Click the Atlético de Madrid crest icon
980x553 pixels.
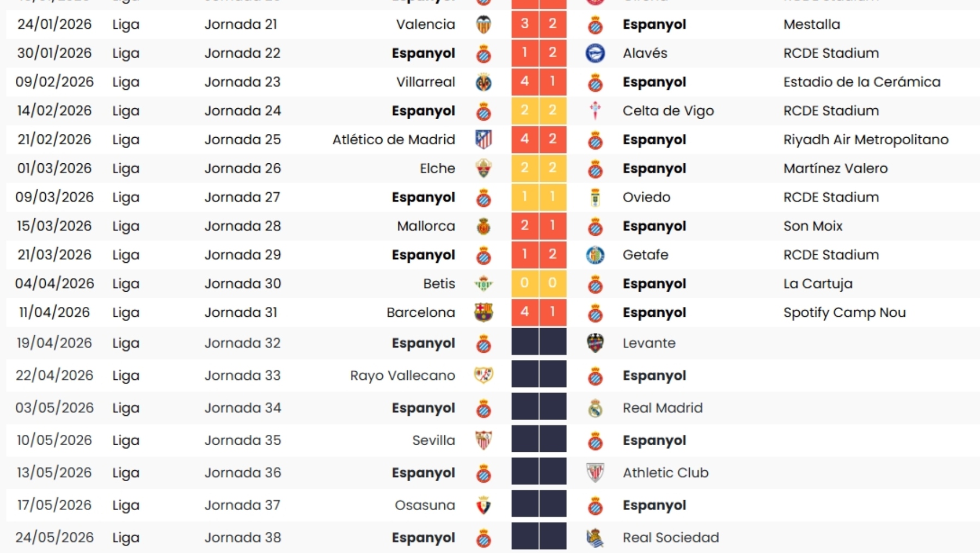pos(485,139)
